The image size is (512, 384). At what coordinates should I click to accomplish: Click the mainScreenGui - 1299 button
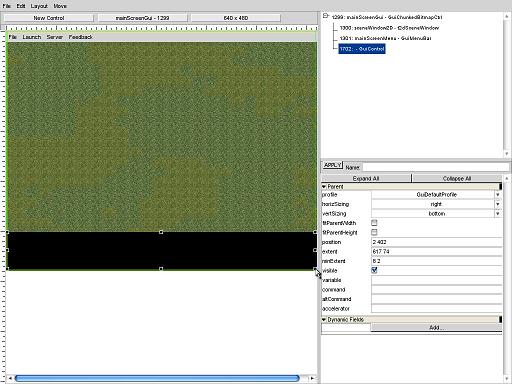142,18
